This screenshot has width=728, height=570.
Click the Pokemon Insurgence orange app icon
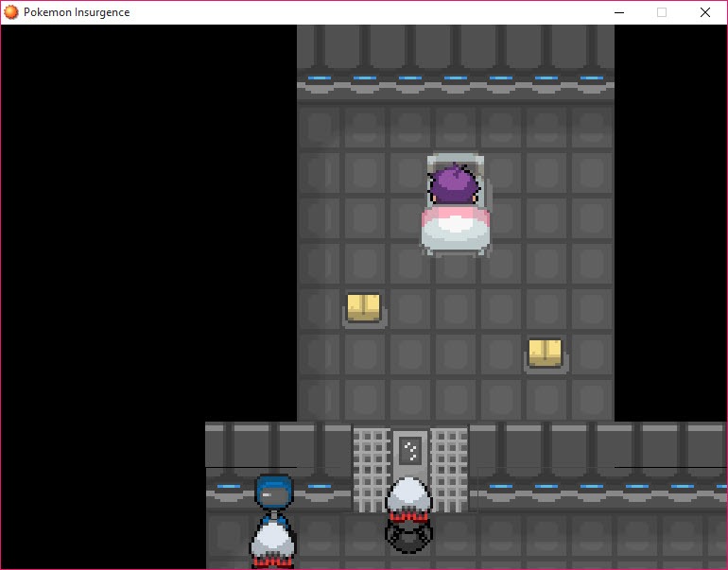(11, 12)
